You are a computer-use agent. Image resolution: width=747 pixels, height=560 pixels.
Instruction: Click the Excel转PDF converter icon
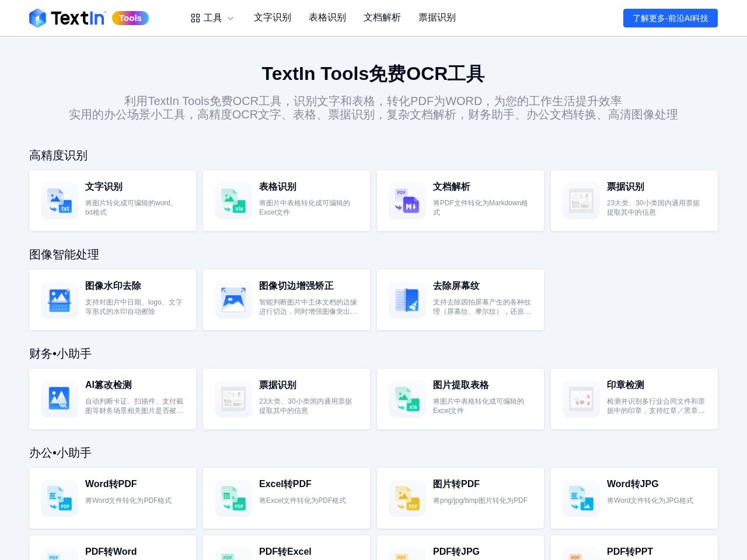(x=233, y=498)
